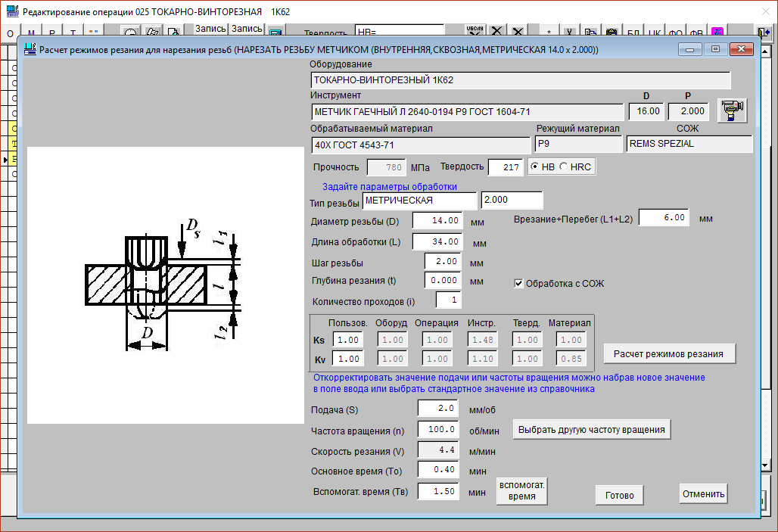Viewport: 778px width, 532px height.
Task: Click the Тип резьбы field showing МЕТРИЧЕСКАЯ
Action: 419,201
